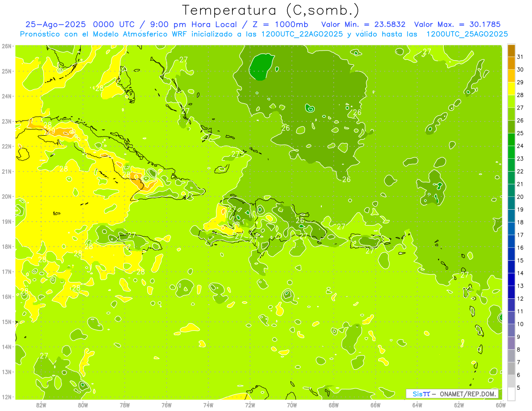Click the colorbar label 25
Image resolution: width=532 pixels, height=411 pixels.
tap(520, 133)
